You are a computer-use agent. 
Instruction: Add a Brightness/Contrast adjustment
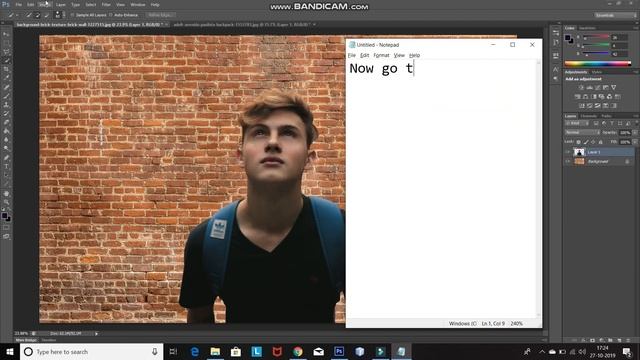(x=581, y=87)
